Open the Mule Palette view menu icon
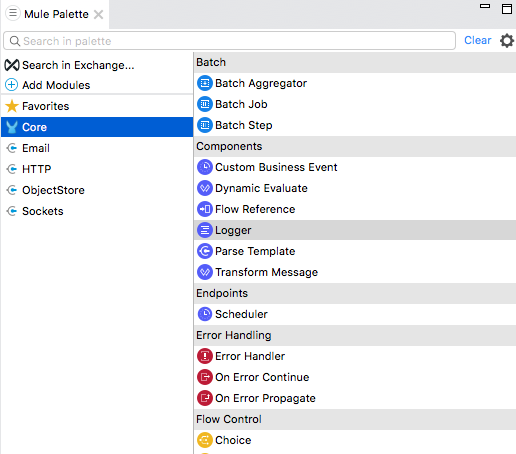The width and height of the screenshot is (516, 454). point(13,13)
